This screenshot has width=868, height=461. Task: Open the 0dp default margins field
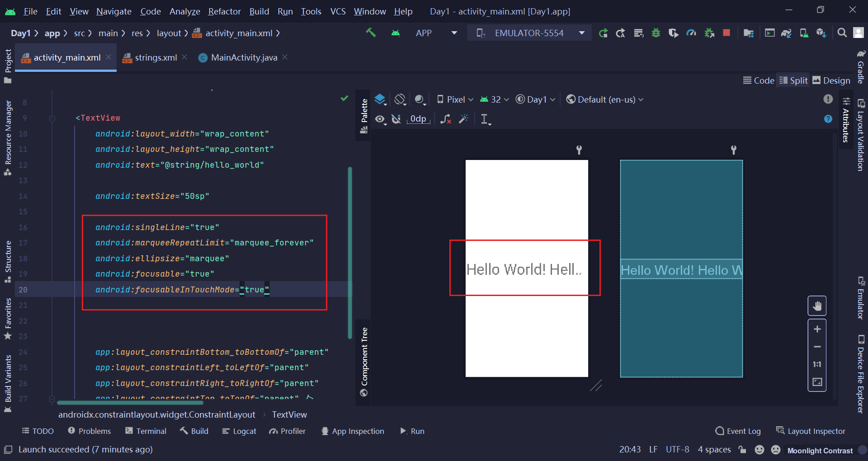[418, 119]
